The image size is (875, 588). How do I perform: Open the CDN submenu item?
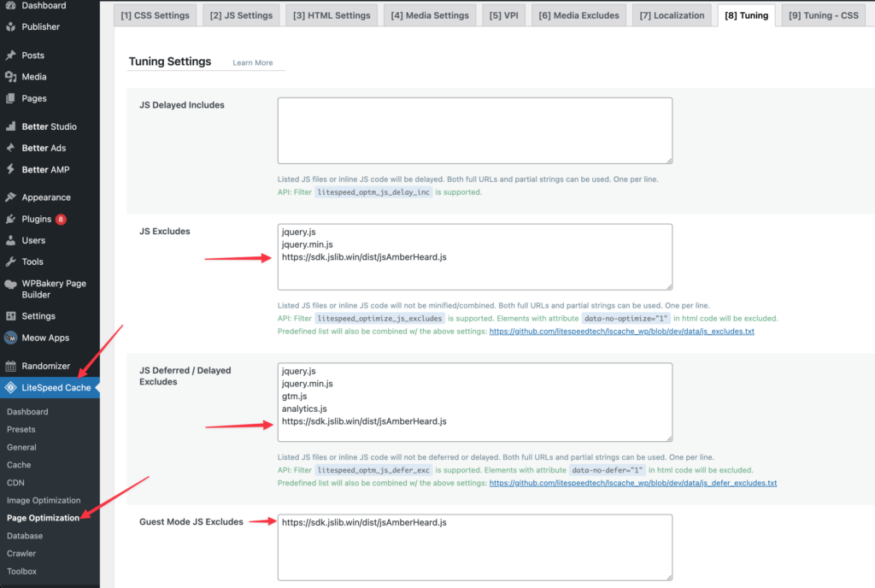click(15, 483)
